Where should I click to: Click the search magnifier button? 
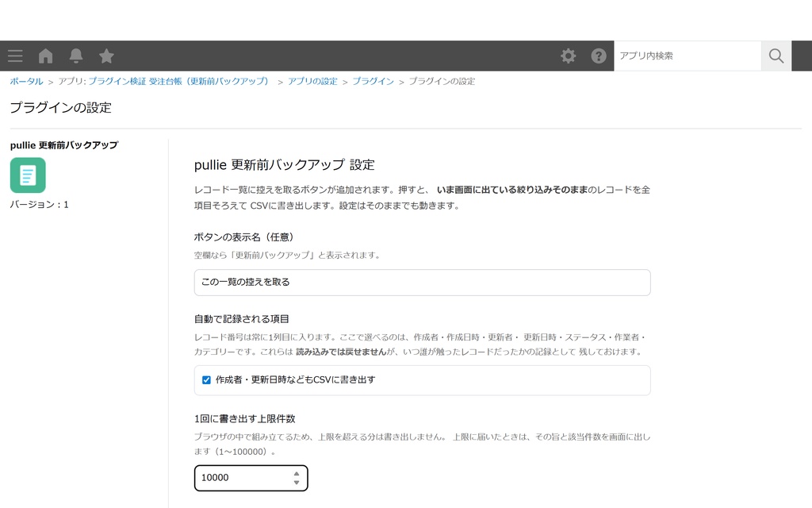point(776,56)
